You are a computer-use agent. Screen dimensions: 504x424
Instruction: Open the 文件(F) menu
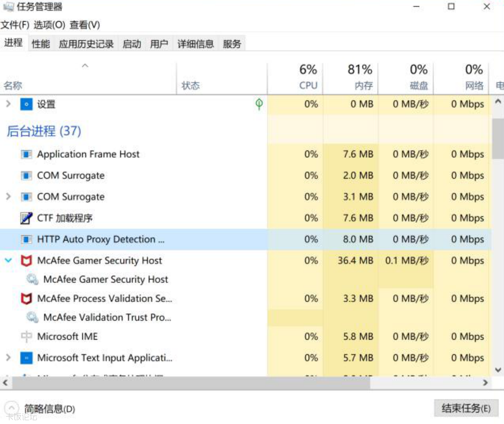pos(15,25)
